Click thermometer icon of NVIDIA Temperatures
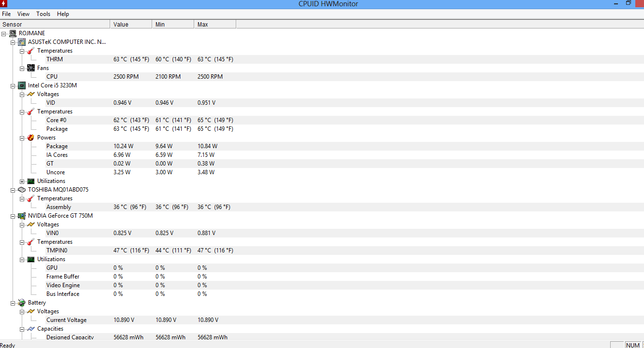This screenshot has width=644, height=348. 31,242
